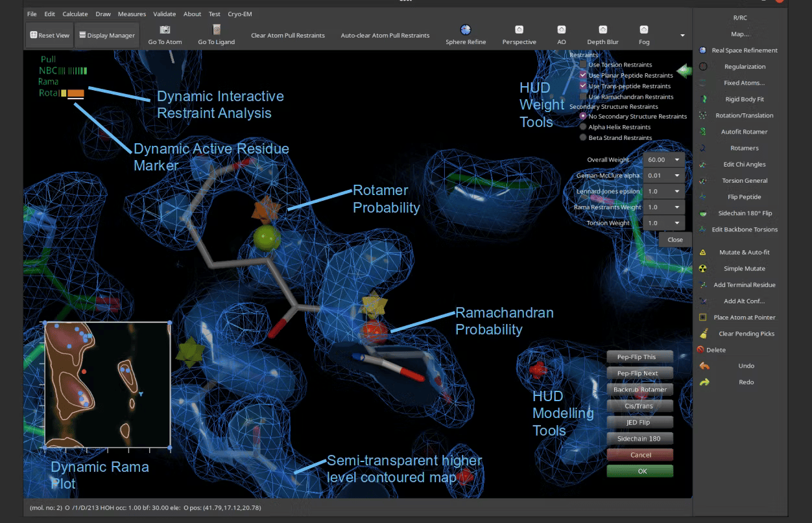The width and height of the screenshot is (812, 523).
Task: Toggle Use Trans-peptide Restraints checkbox
Action: click(583, 86)
